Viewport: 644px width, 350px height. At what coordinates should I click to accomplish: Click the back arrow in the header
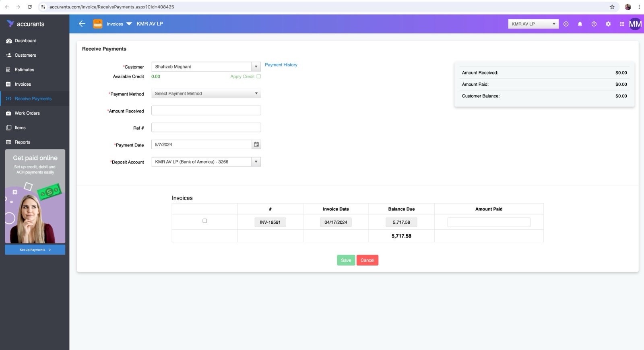[82, 24]
